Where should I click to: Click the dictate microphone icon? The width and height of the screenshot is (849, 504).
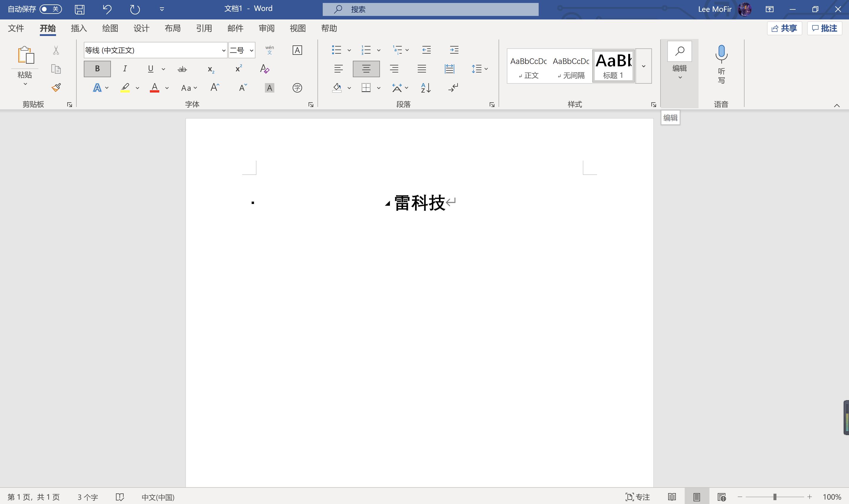[721, 54]
